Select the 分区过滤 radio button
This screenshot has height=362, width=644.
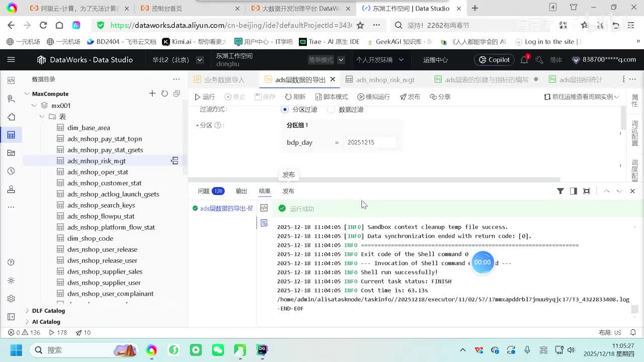click(x=285, y=109)
